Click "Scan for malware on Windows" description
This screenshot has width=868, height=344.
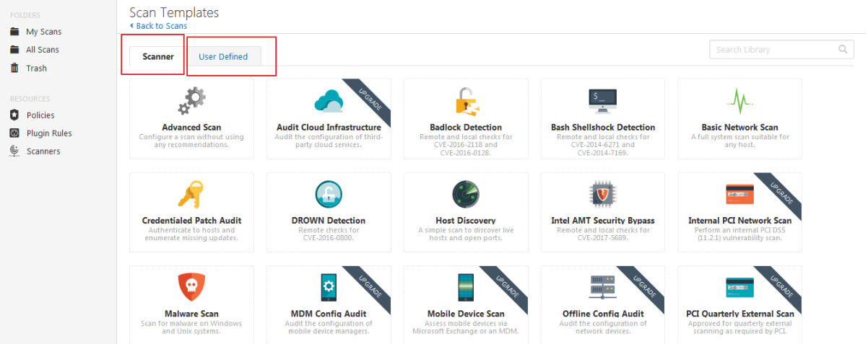tap(191, 323)
